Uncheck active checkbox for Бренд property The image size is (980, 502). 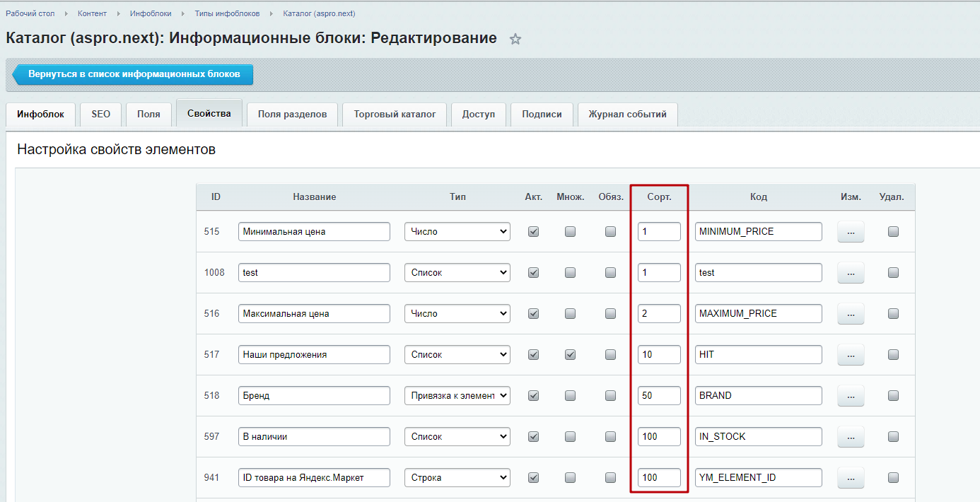coord(534,395)
